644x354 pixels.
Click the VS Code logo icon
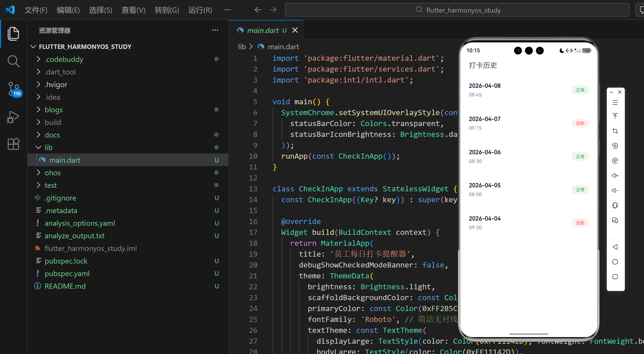click(10, 10)
